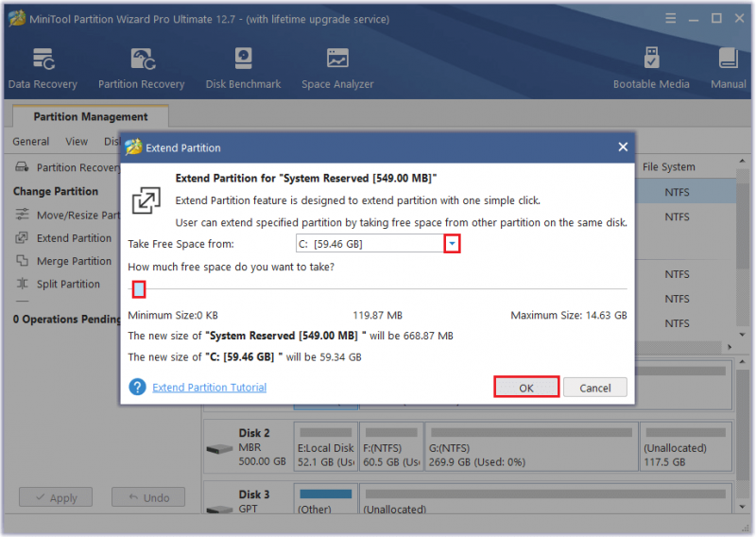This screenshot has height=537, width=756.
Task: Click the Change Partition section heading
Action: tap(56, 191)
